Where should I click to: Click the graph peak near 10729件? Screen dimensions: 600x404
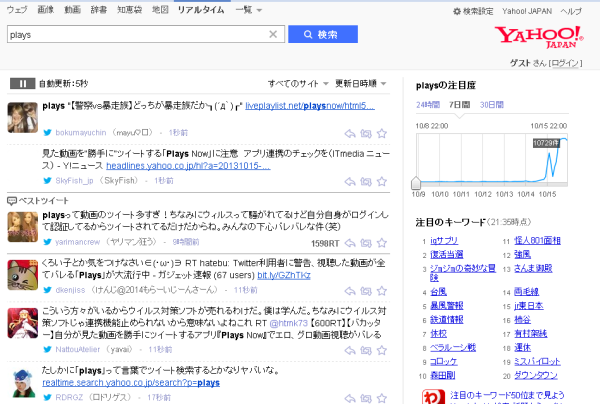564,140
